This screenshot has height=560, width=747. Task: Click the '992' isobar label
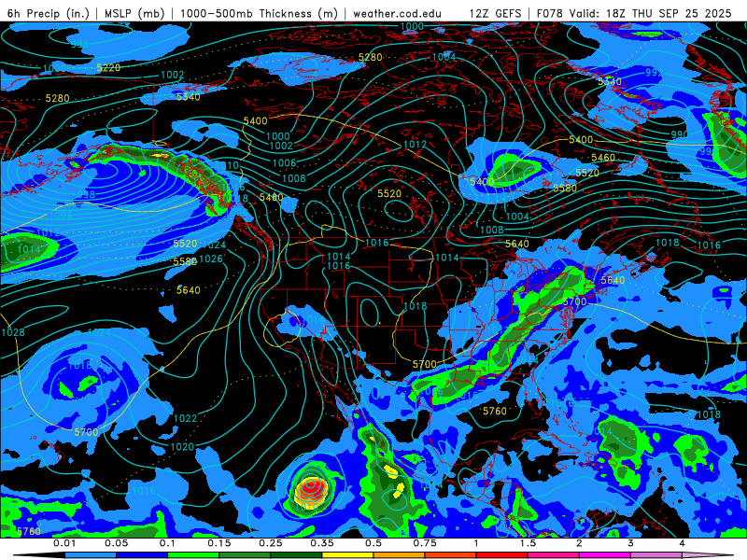tap(655, 73)
